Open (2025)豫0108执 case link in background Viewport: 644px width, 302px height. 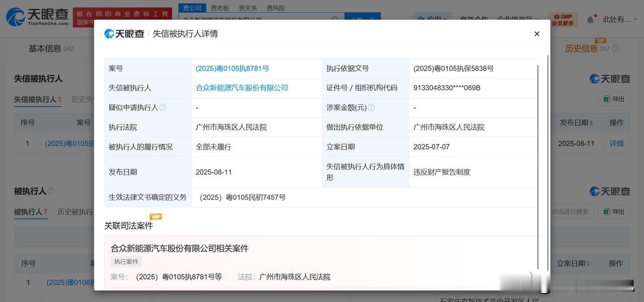(x=70, y=283)
